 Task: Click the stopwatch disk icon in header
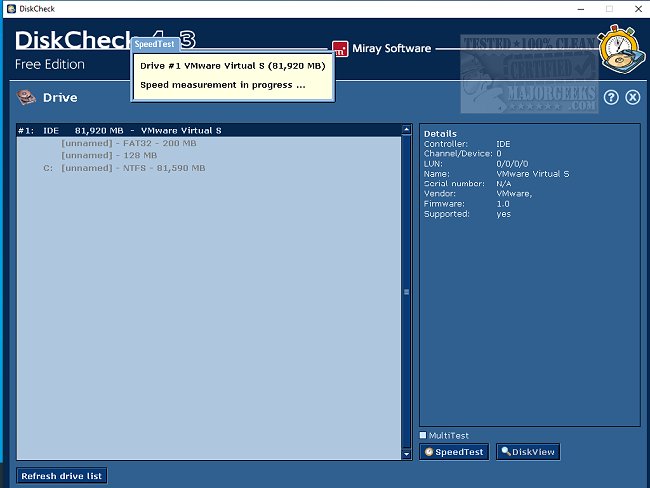[621, 49]
